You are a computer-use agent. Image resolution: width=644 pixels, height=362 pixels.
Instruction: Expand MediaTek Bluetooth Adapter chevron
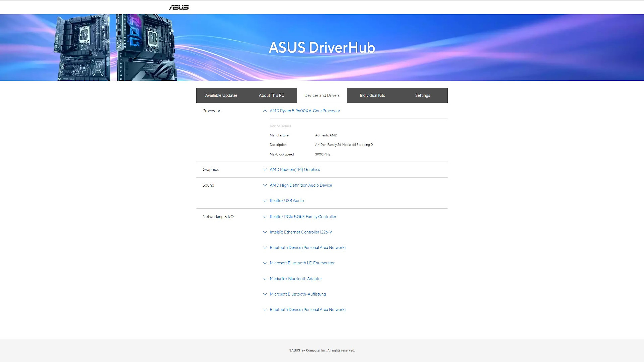point(265,279)
